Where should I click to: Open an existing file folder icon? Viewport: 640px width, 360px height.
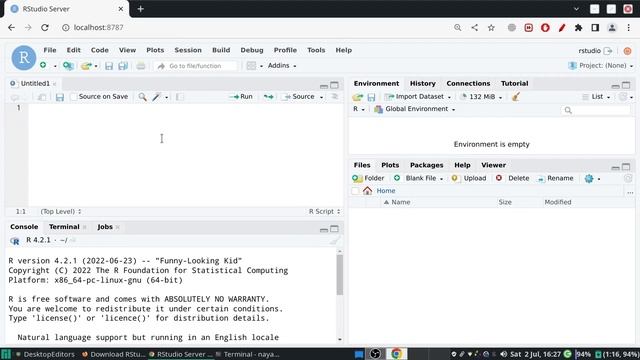click(x=86, y=66)
